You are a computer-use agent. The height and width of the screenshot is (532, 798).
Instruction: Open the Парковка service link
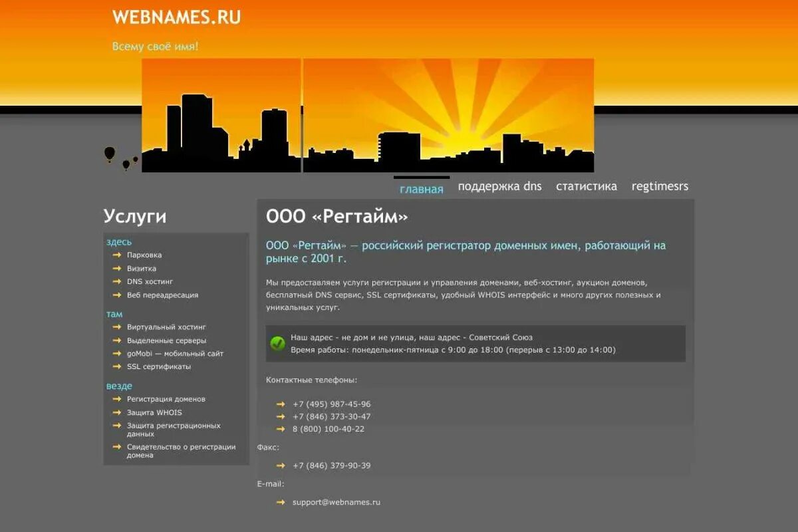coord(144,255)
